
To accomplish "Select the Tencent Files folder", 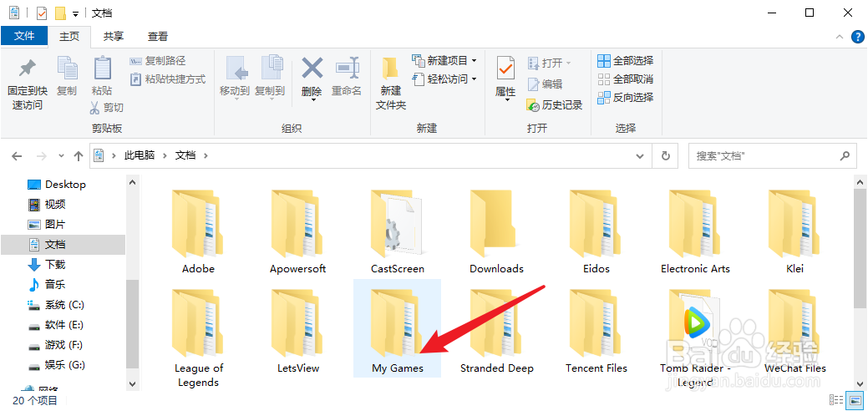I will click(596, 332).
